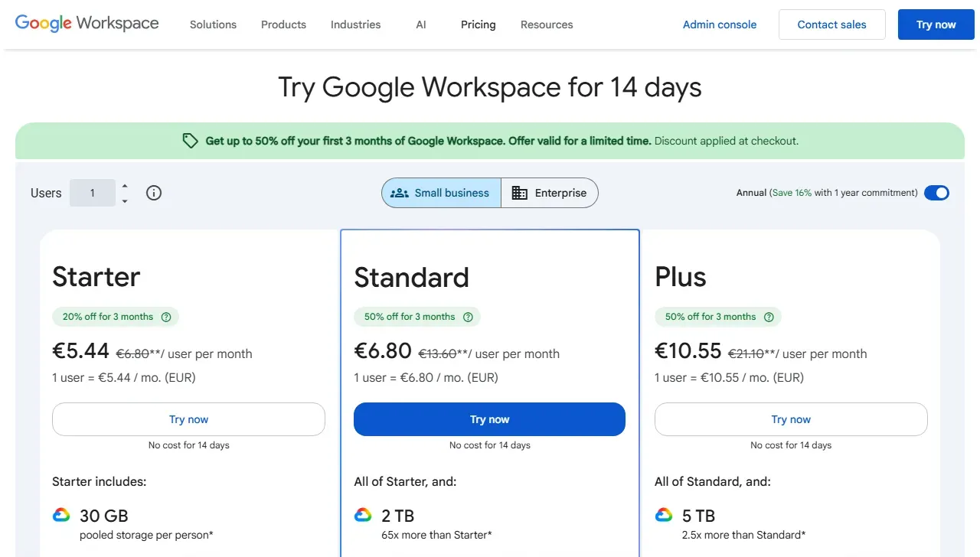Viewport: 980px width, 557px height.
Task: Click Try now in the top header
Action: point(936,24)
